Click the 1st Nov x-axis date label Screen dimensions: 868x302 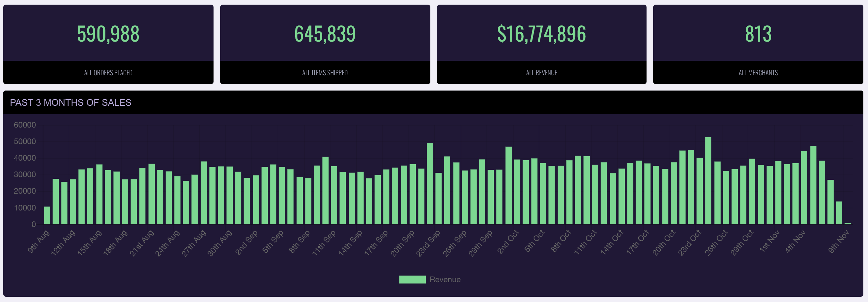pyautogui.click(x=769, y=242)
